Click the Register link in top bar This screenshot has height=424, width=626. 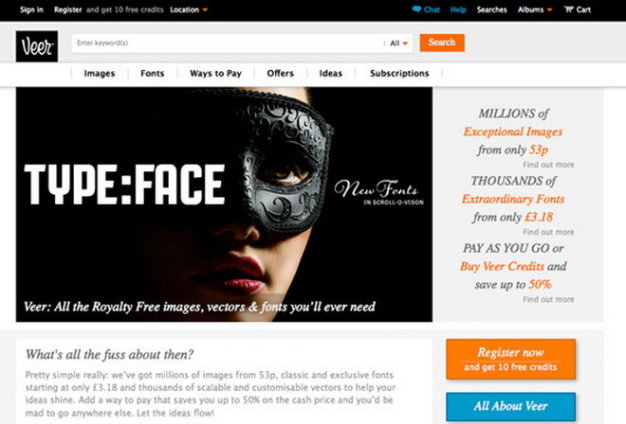(68, 10)
